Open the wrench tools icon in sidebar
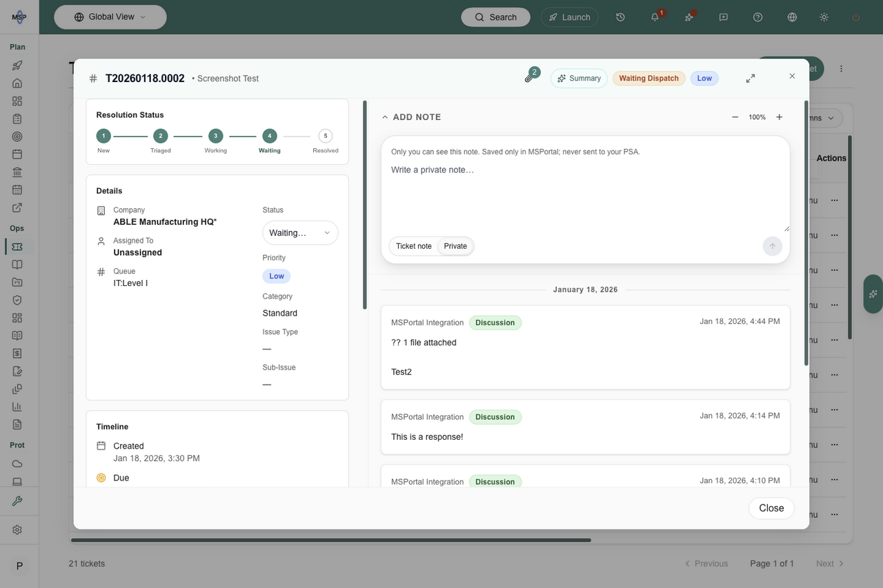Viewport: 883px width, 588px height. coord(17,501)
